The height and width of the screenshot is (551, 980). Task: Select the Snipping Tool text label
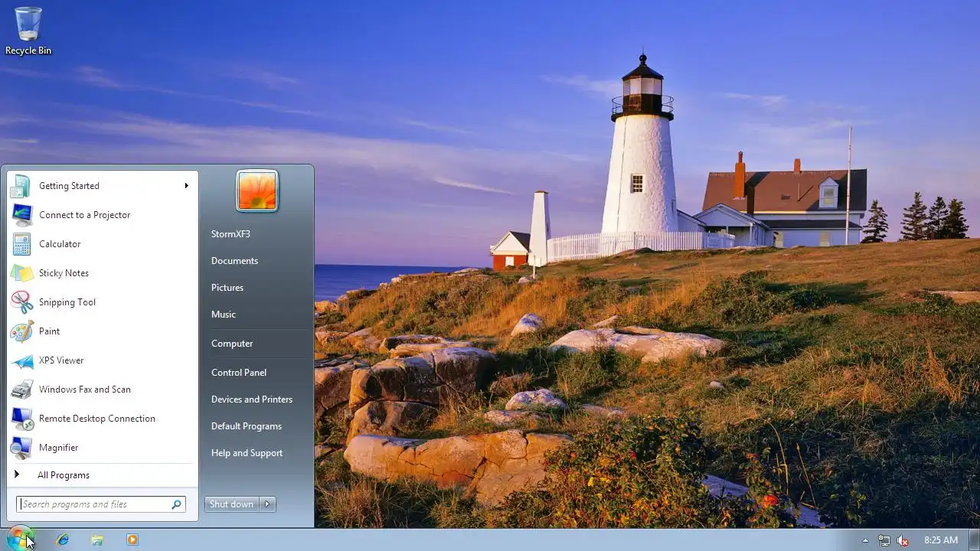coord(67,302)
